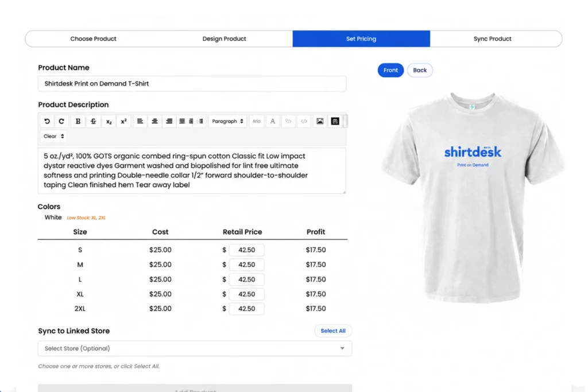588x392 pixels.
Task: Open the Clear formatting dropdown
Action: 53,136
